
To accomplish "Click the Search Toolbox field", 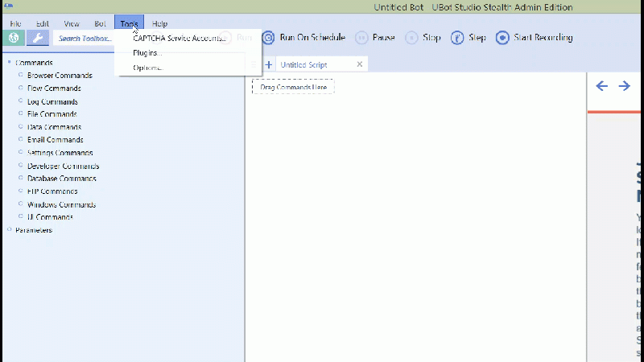I will coord(85,38).
